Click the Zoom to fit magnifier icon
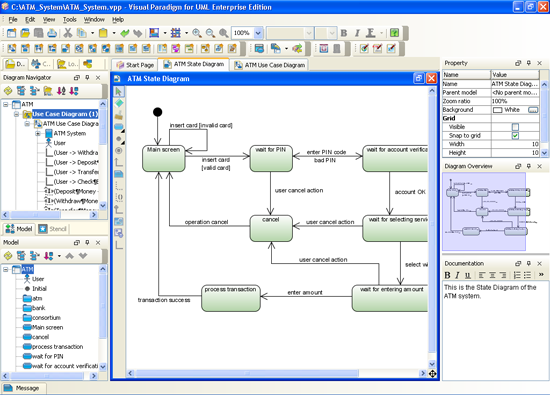The height and width of the screenshot is (395, 550). click(x=223, y=33)
